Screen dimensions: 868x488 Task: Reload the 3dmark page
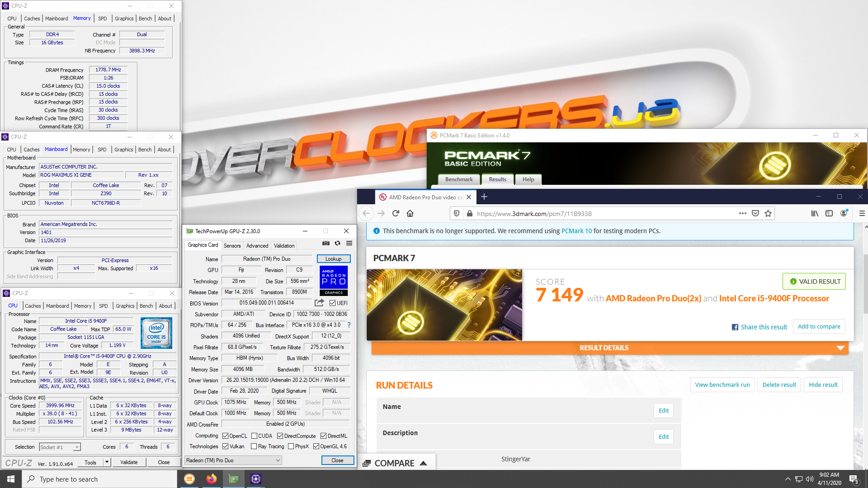[x=396, y=213]
